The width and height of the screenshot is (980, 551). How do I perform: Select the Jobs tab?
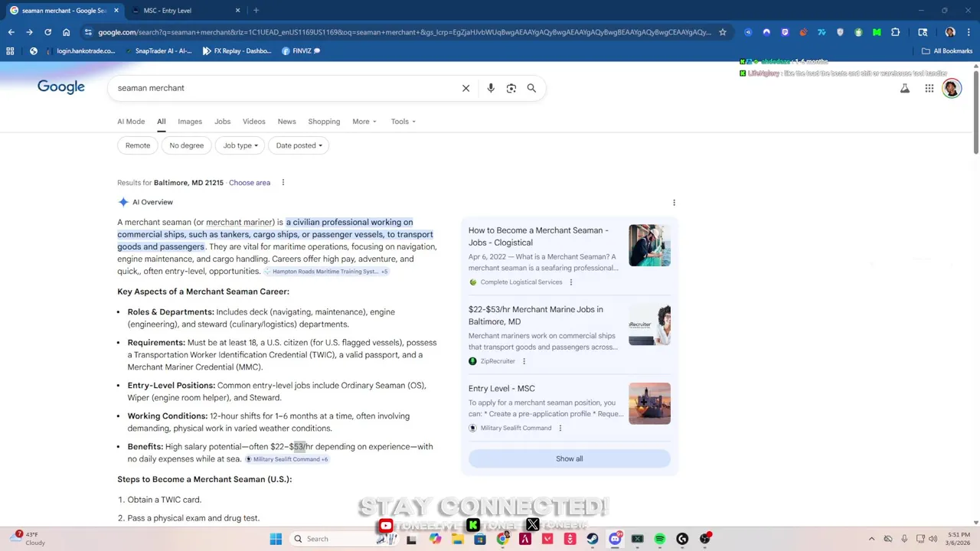[222, 122]
